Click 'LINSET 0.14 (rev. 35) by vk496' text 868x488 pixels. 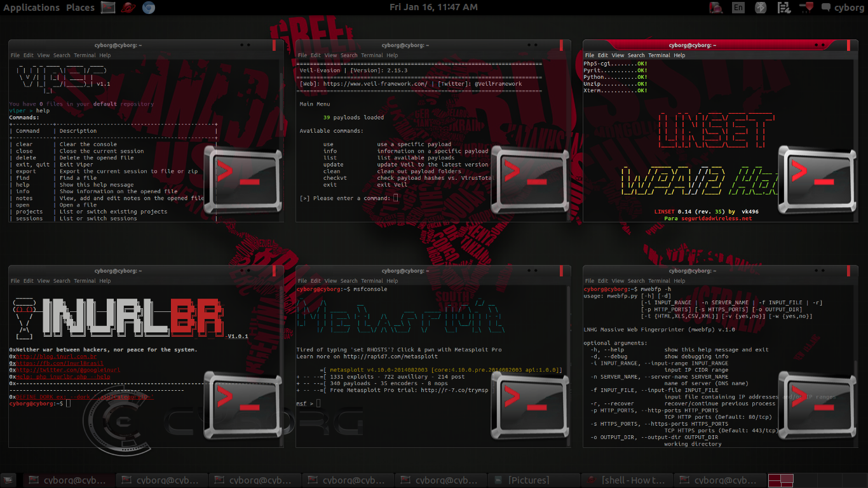tap(706, 211)
